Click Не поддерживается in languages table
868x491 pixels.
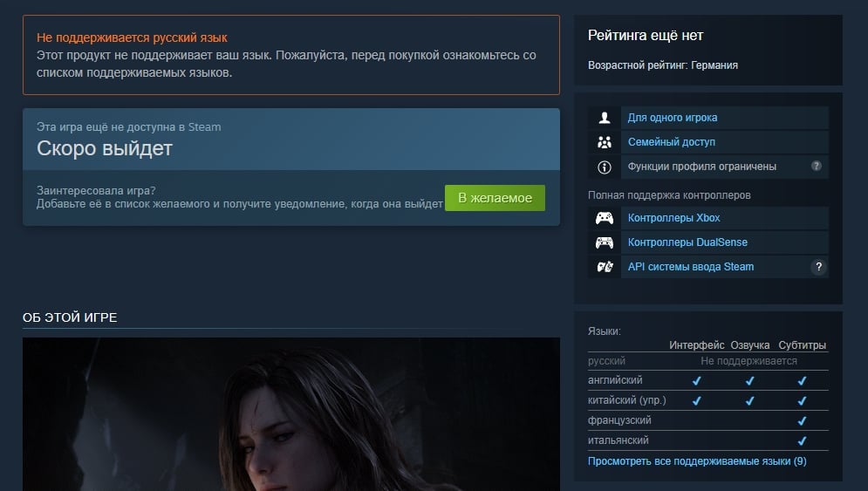click(x=749, y=361)
